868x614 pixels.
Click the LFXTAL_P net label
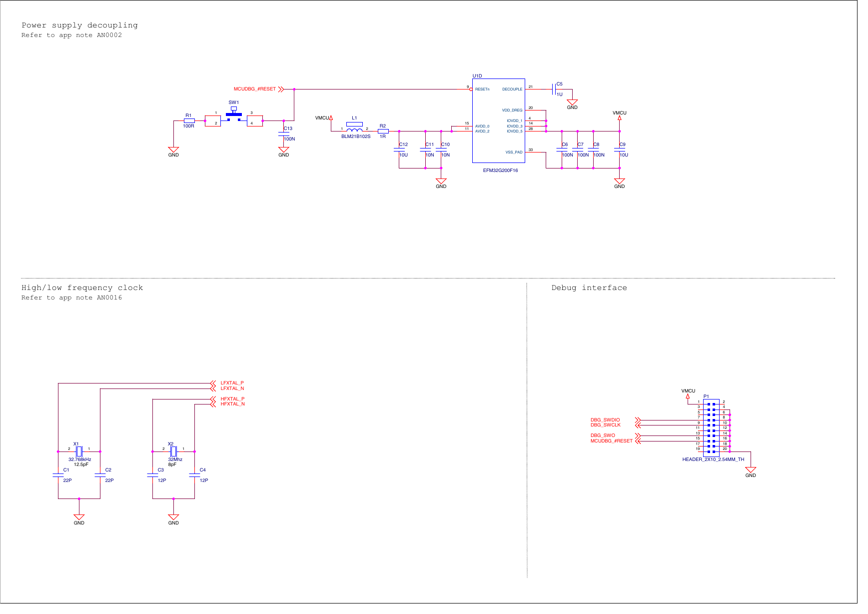232,383
